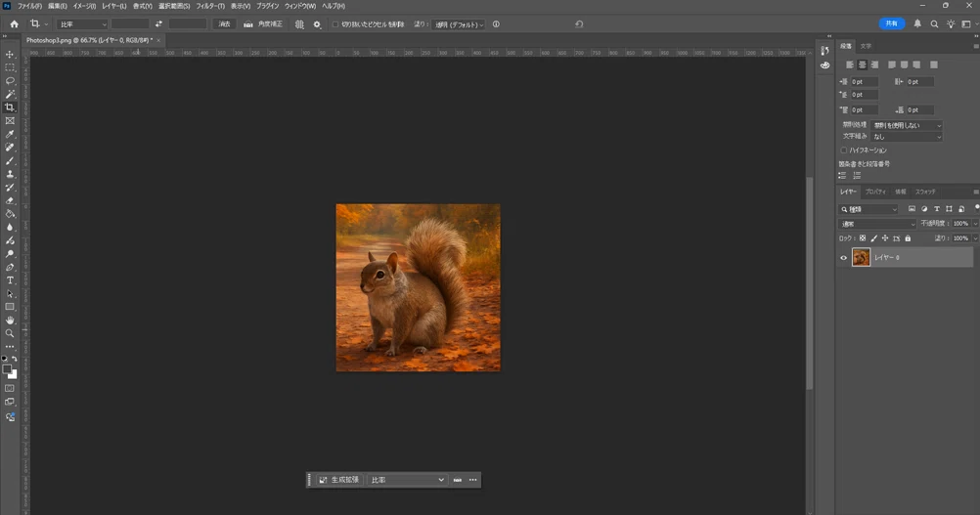The height and width of the screenshot is (515, 980).
Task: Toggle the type layer filter icon
Action: point(936,209)
